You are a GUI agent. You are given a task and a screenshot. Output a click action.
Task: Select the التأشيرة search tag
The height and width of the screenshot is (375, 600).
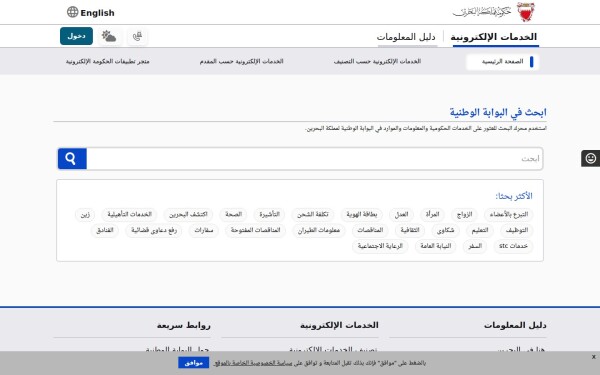[x=269, y=214]
